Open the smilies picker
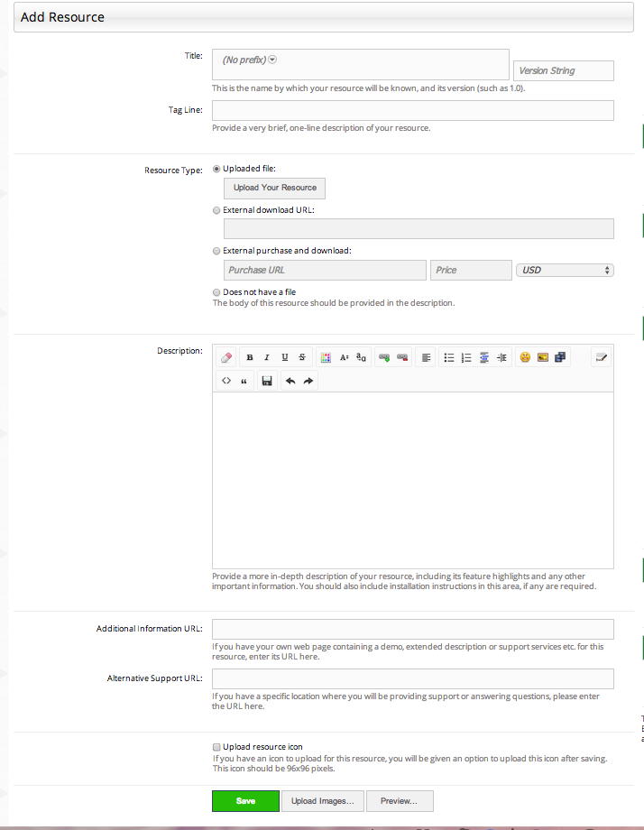The image size is (644, 830). 525,357
